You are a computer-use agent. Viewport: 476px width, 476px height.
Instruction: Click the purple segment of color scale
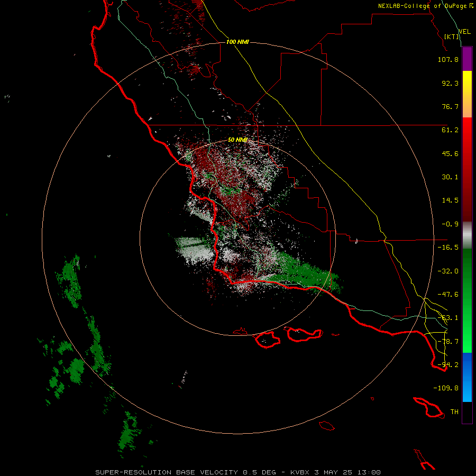(467, 59)
